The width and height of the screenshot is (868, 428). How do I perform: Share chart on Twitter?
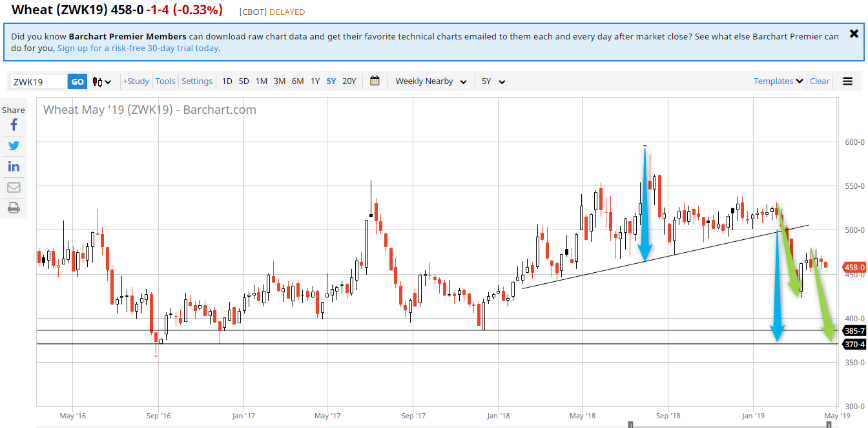click(14, 145)
